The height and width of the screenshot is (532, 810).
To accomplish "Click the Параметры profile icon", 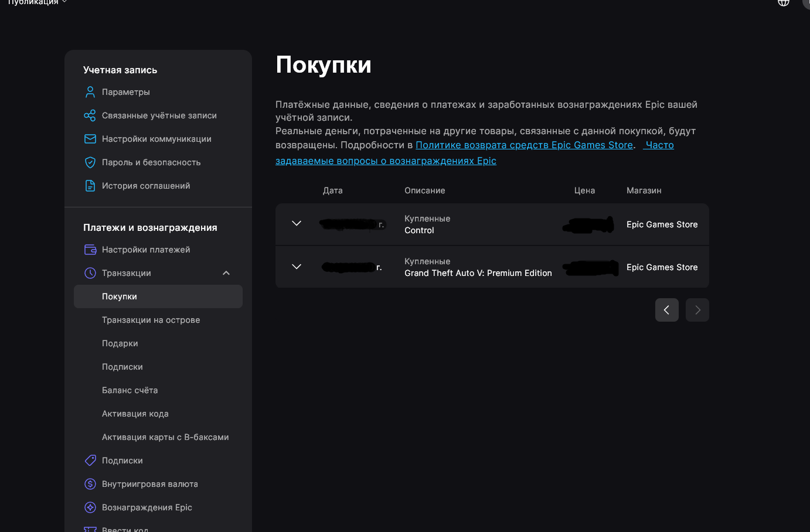I will [90, 92].
